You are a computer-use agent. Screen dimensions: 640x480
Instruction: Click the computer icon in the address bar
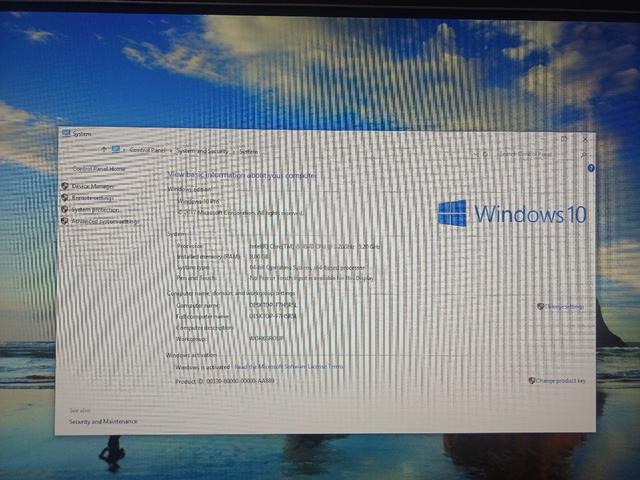click(116, 149)
